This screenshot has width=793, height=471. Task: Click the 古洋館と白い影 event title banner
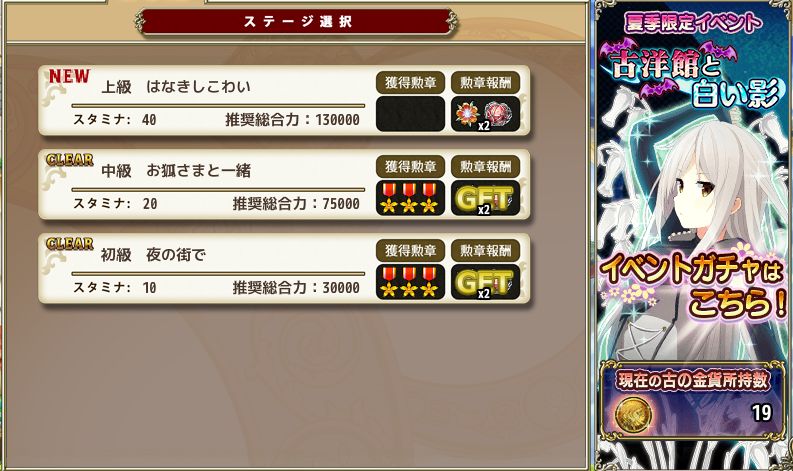point(692,74)
